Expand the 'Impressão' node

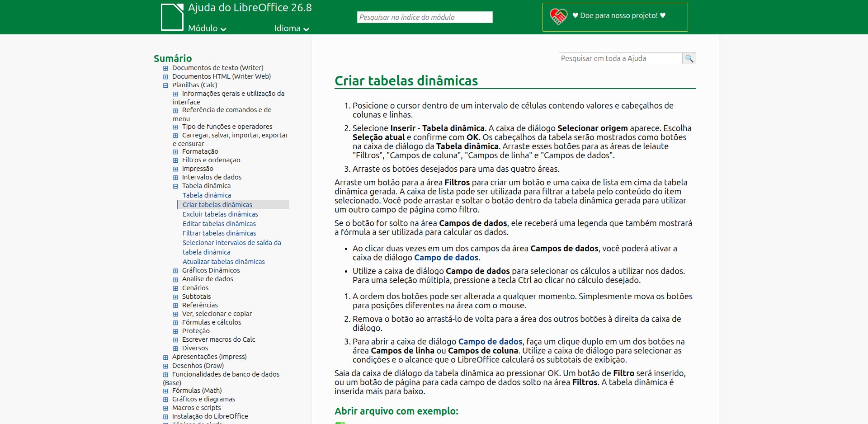(175, 169)
